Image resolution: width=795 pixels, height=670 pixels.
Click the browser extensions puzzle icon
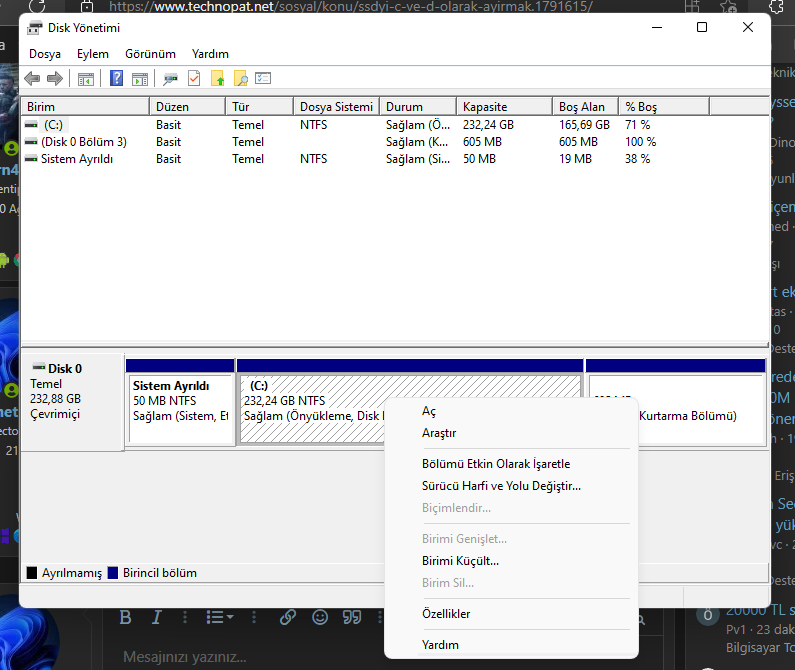click(777, 6)
